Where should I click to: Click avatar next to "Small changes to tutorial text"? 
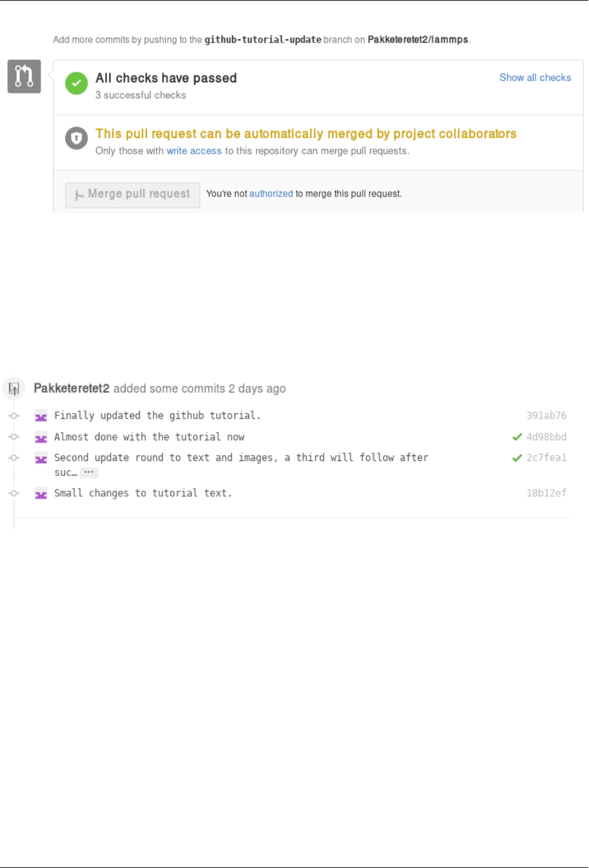(x=41, y=494)
